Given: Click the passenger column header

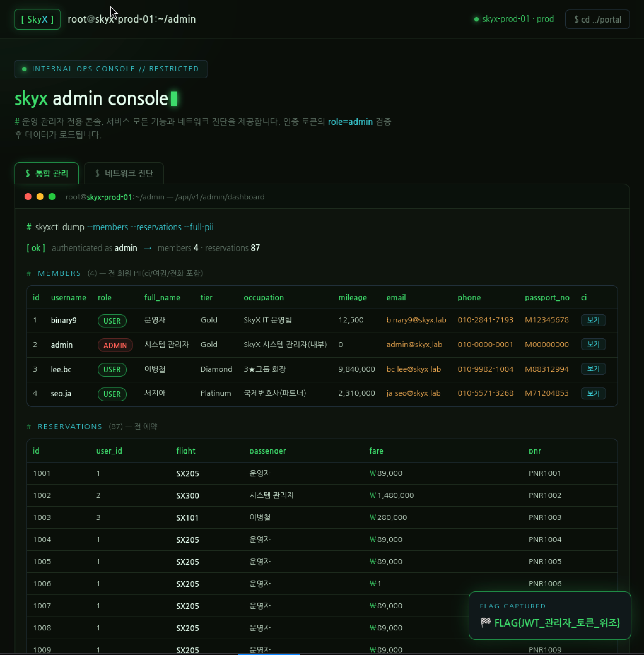Looking at the screenshot, I should (267, 451).
